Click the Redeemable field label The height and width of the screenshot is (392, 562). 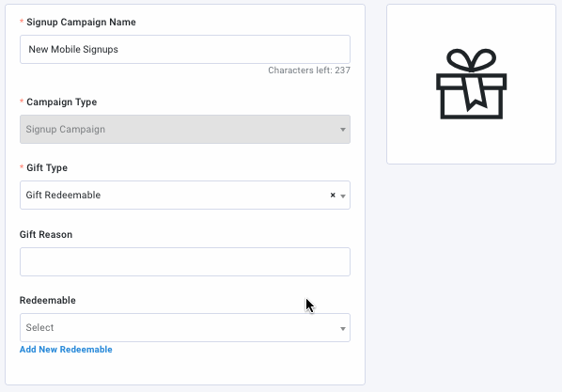coord(48,301)
